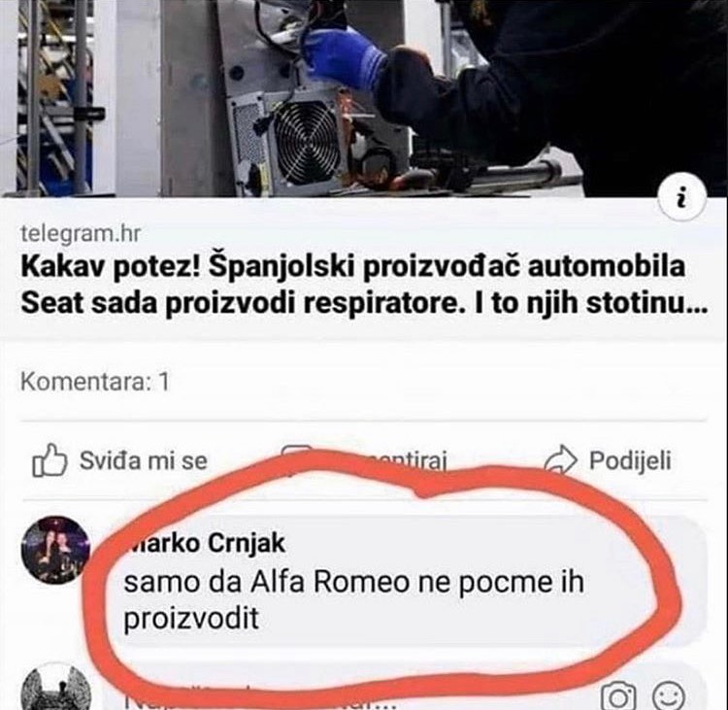
Task: Tap the info 'i' icon on article image
Action: [682, 199]
